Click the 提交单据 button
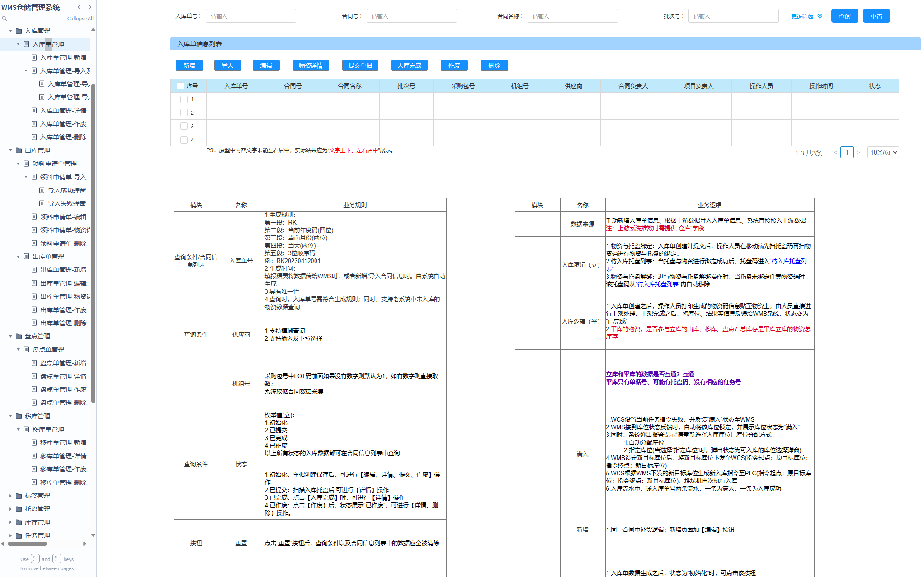 [360, 66]
